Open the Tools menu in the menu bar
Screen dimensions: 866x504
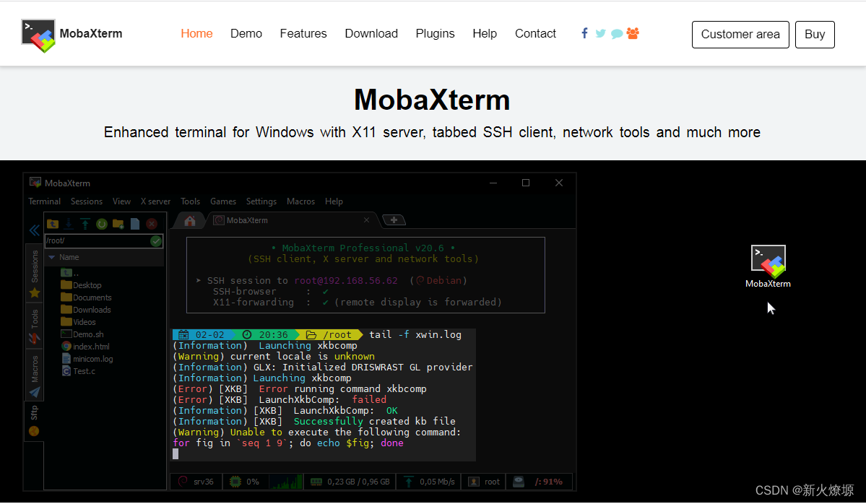(x=190, y=201)
